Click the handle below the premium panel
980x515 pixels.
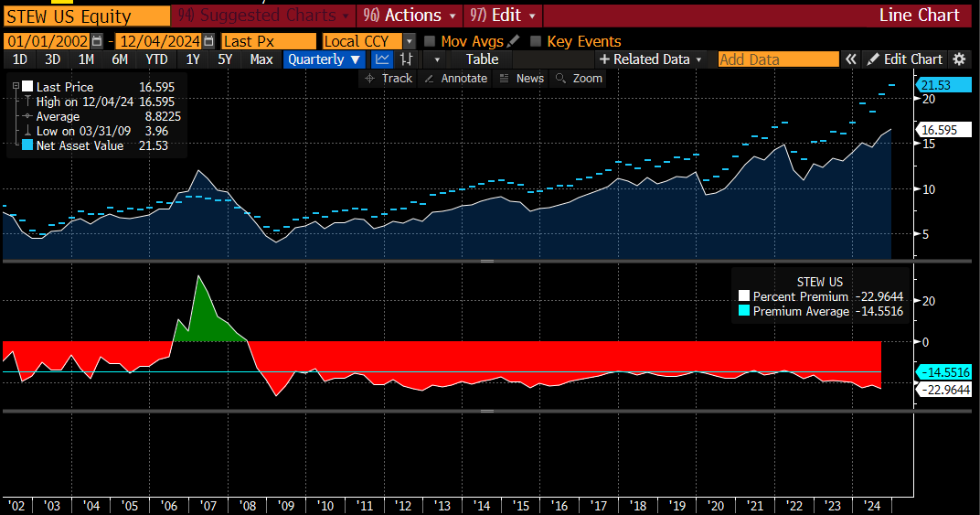tap(487, 411)
